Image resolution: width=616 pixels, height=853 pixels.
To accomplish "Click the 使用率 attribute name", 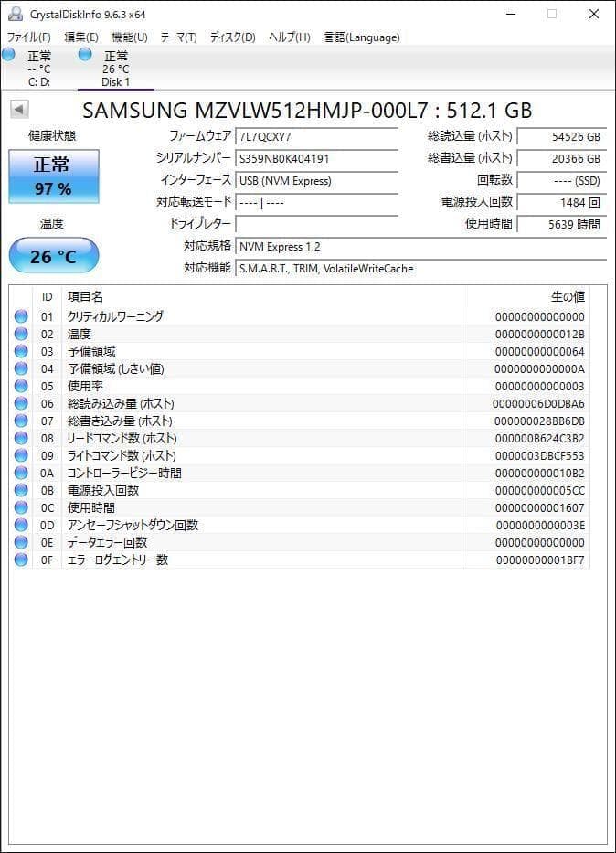I will (x=85, y=386).
